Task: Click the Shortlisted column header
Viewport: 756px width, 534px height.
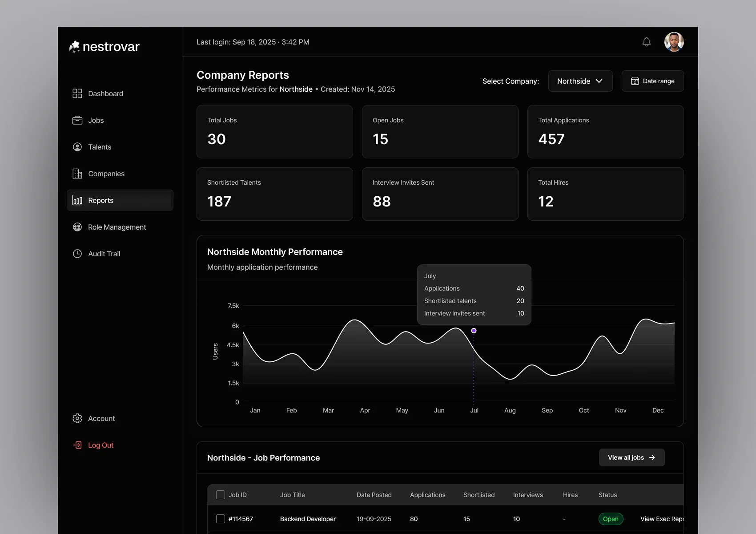Action: 479,495
